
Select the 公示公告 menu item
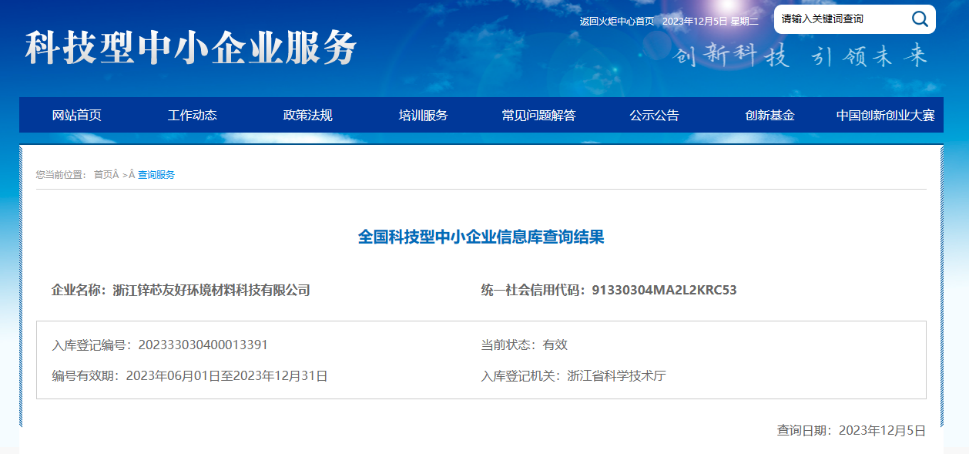(655, 115)
